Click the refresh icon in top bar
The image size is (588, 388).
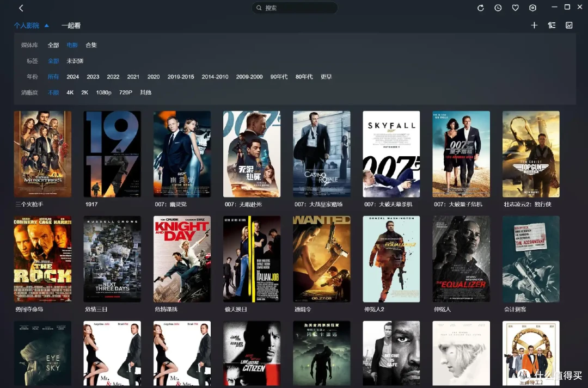coord(480,8)
